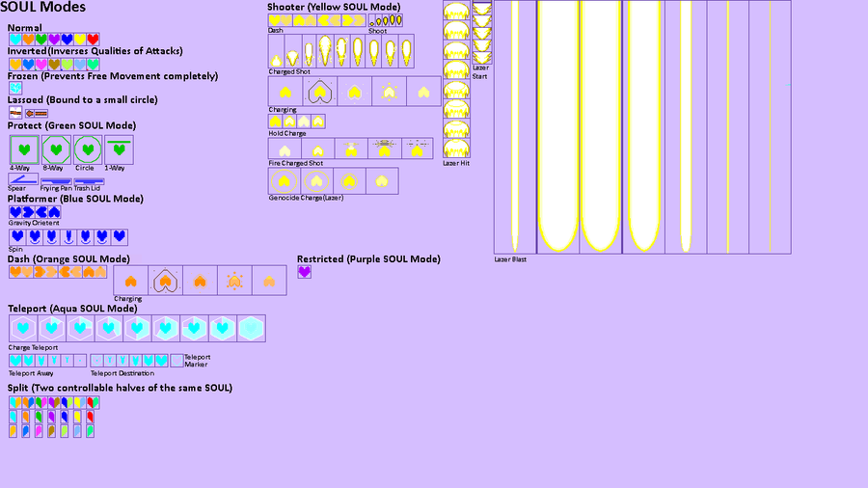868x488 pixels.
Task: Select the first pale Fire Charged Shot frame
Action: [x=285, y=149]
